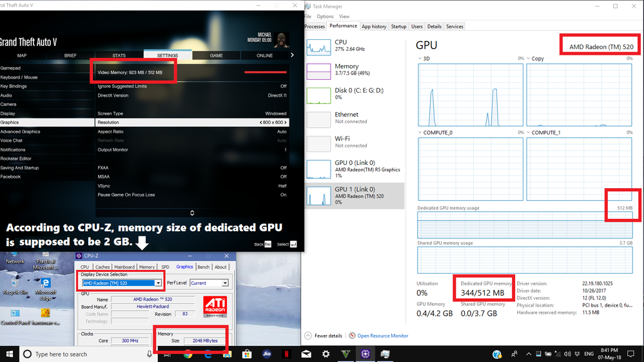Image resolution: width=644 pixels, height=362 pixels.
Task: Toggle the MSAA setting row
Action: tap(192, 176)
